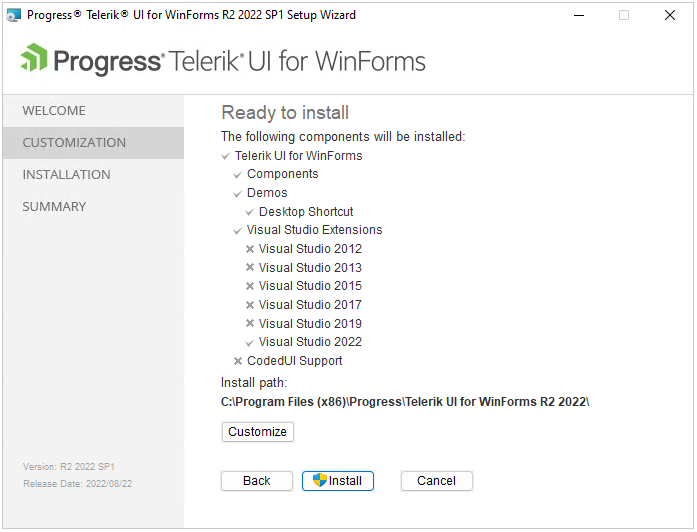The image size is (697, 532).
Task: Close the Setup Wizard window
Action: click(x=670, y=15)
